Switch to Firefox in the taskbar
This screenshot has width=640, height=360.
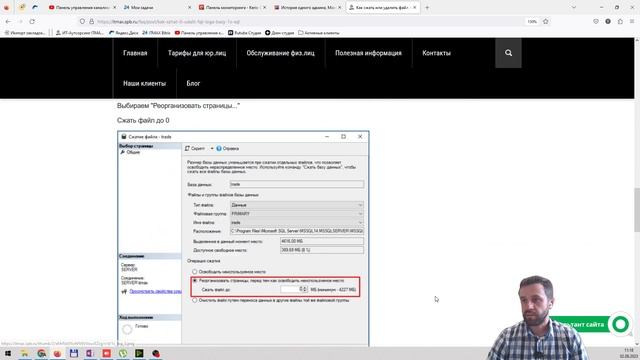point(57,353)
